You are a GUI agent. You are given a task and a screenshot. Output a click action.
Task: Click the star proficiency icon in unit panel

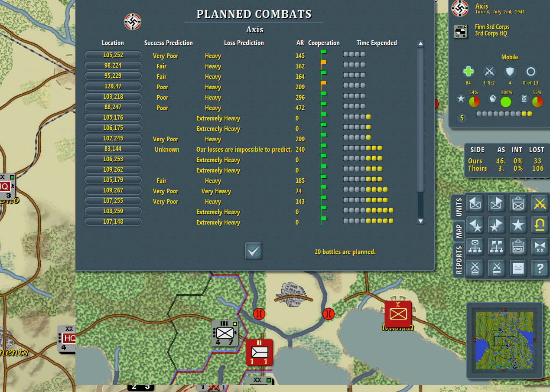point(461,99)
